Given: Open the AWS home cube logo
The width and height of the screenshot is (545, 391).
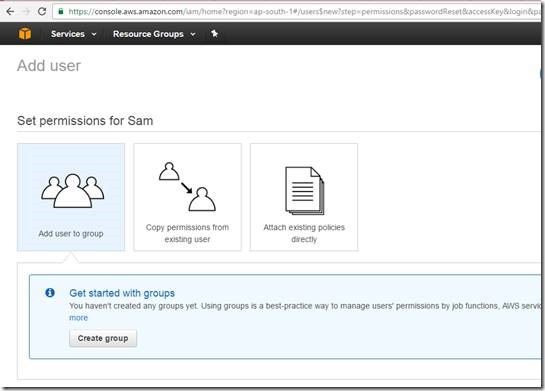Looking at the screenshot, I should pyautogui.click(x=25, y=34).
